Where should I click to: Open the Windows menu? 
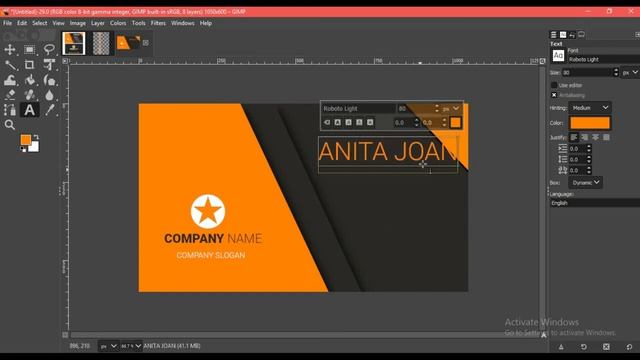point(182,23)
